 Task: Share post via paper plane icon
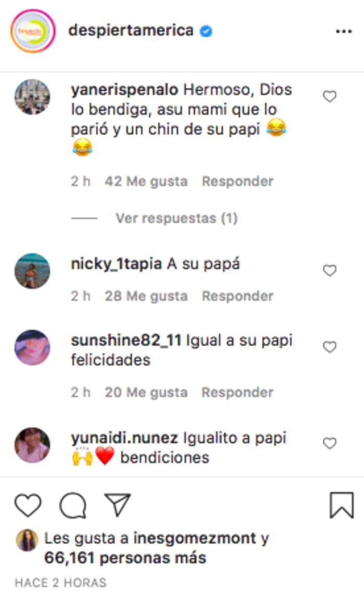coord(118,505)
